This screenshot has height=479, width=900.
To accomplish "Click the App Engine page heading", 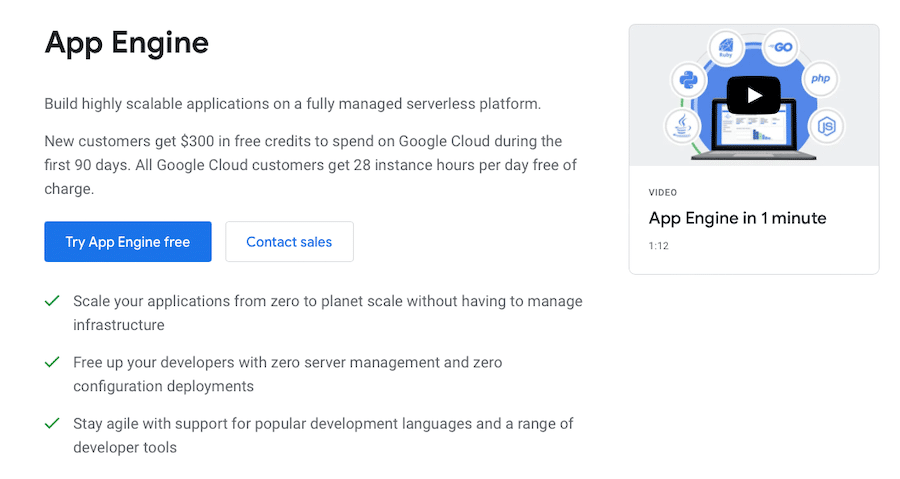I will click(127, 43).
